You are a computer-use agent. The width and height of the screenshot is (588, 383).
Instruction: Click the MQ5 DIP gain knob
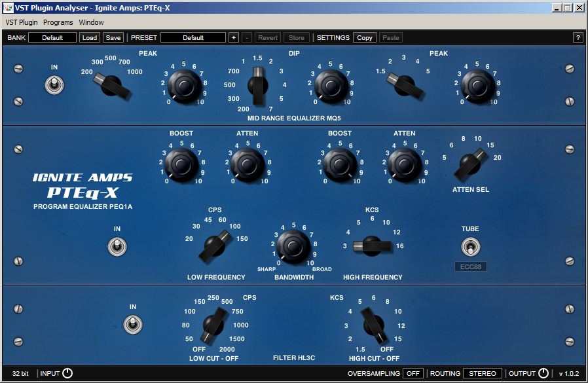click(331, 86)
